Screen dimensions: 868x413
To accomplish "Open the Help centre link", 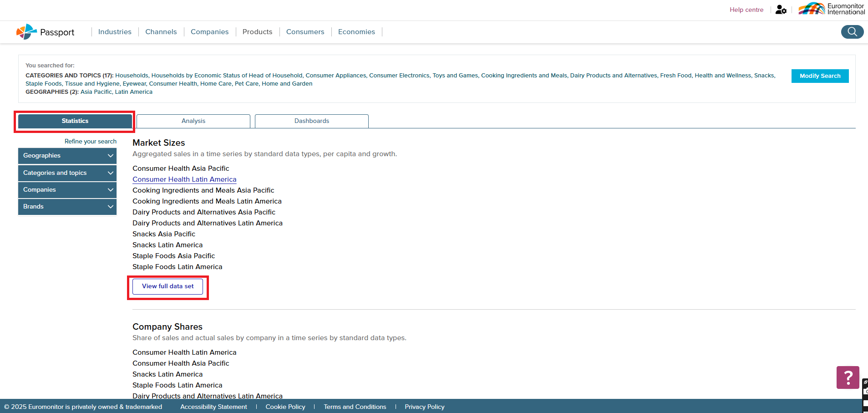I will [746, 10].
